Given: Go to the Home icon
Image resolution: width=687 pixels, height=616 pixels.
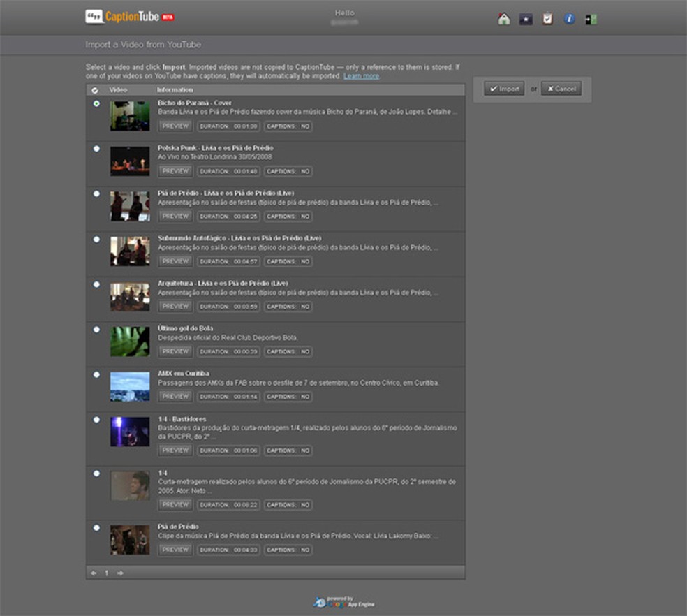Looking at the screenshot, I should 504,19.
